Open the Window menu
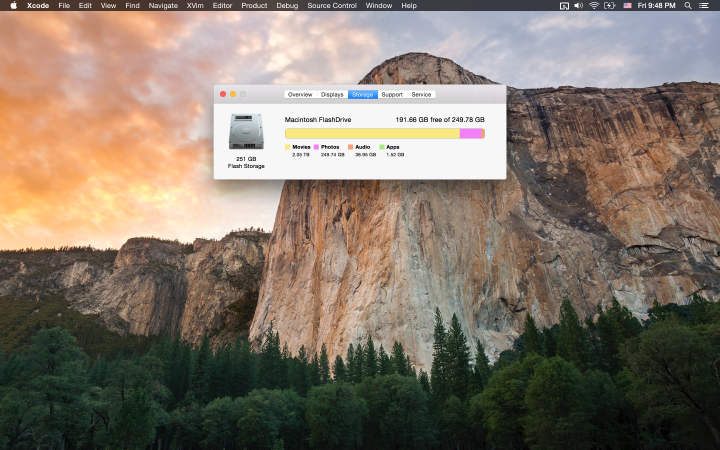720x450 pixels. tap(379, 6)
